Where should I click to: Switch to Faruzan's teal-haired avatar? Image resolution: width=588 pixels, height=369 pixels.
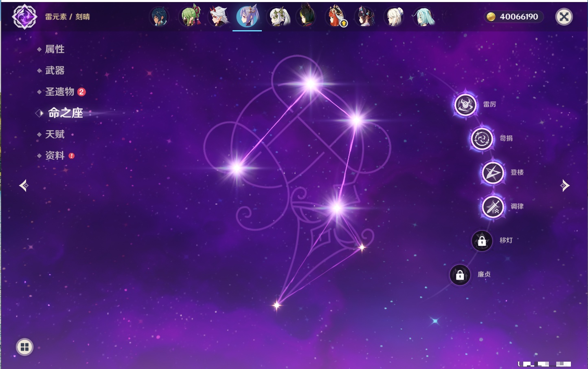click(423, 17)
